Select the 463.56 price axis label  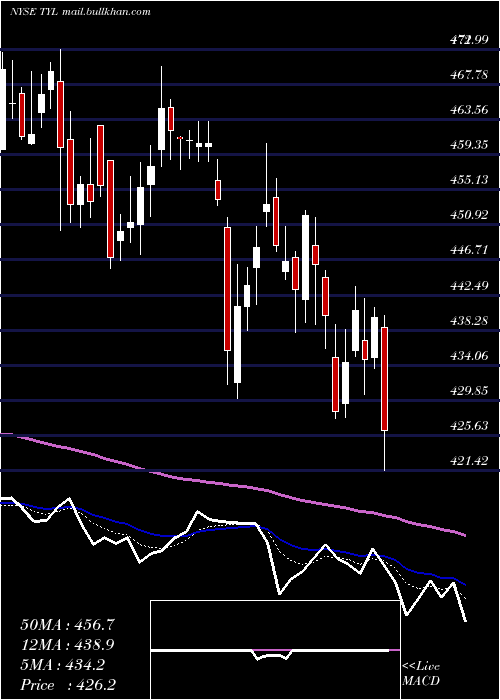coord(469,110)
